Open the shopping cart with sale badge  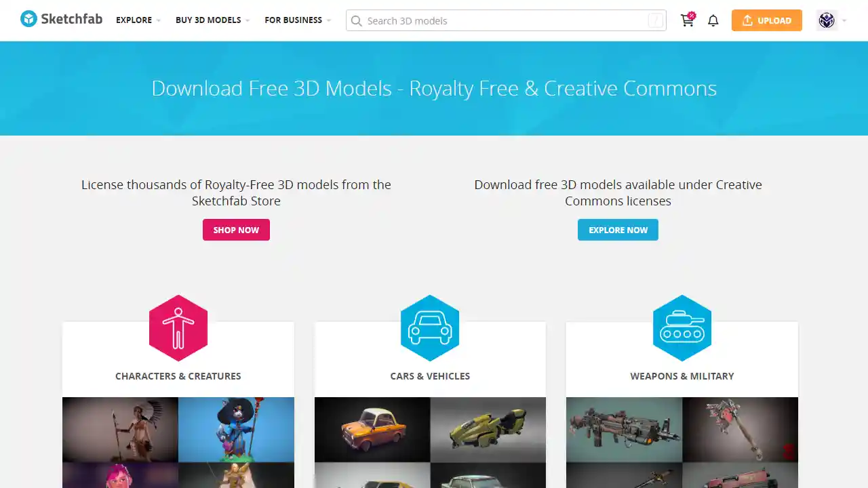[x=687, y=20]
